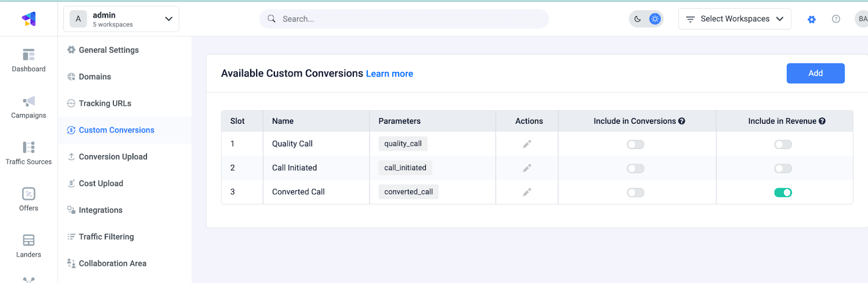Open Traffic Filtering menu item
The height and width of the screenshot is (283, 868).
click(125, 236)
